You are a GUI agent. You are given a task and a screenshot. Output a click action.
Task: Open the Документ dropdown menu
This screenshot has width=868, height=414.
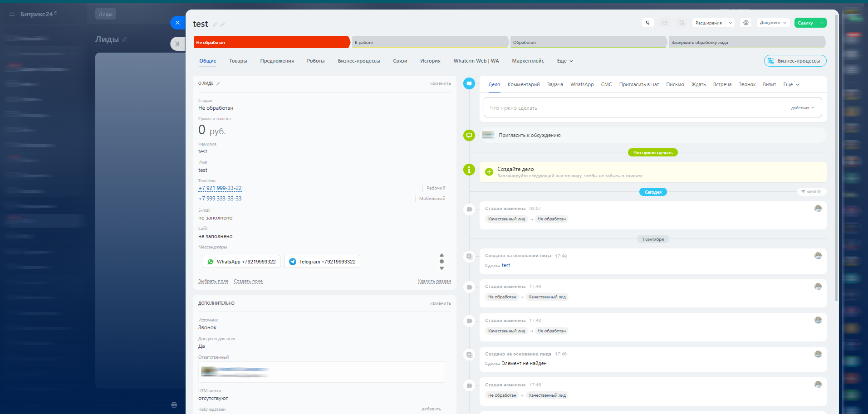point(773,23)
